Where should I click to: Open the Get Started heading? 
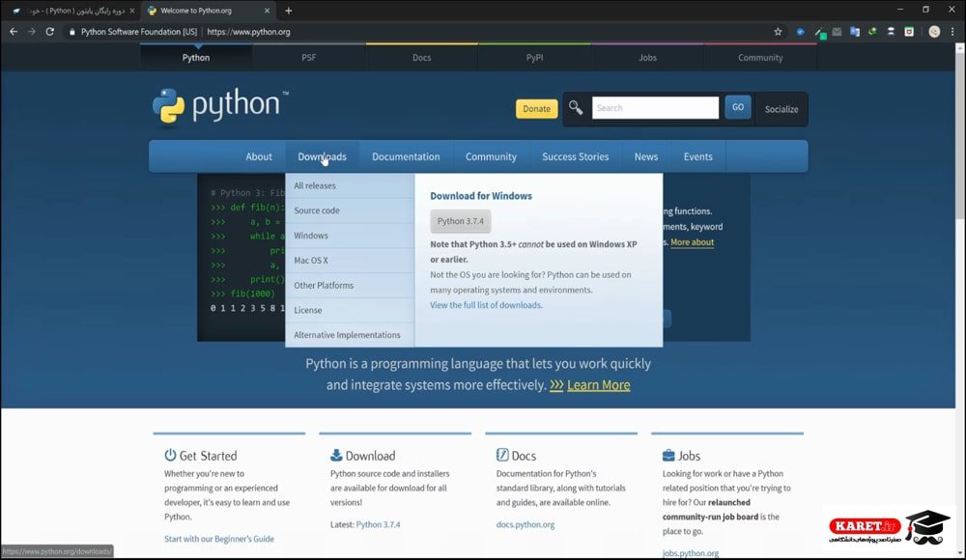[x=208, y=456]
